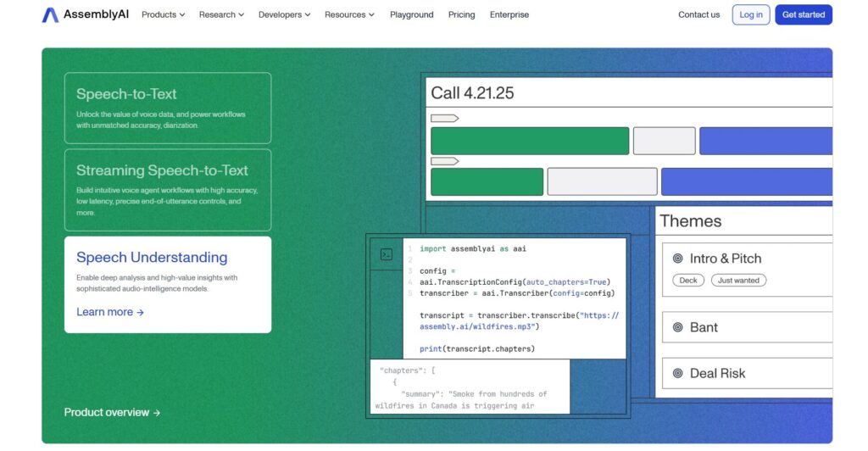Click the first-row grey segment
The image size is (868, 451).
point(665,141)
